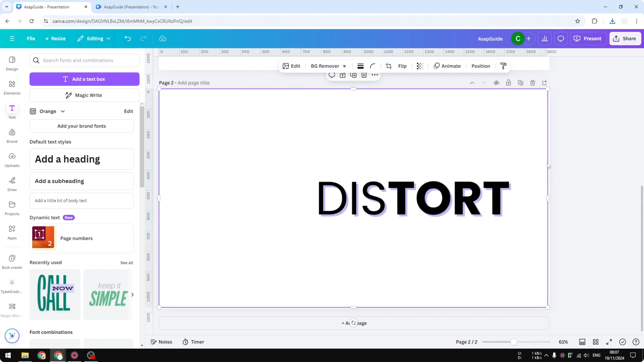This screenshot has height=362, width=644.
Task: Toggle the page visibility eye icon
Action: [496, 83]
